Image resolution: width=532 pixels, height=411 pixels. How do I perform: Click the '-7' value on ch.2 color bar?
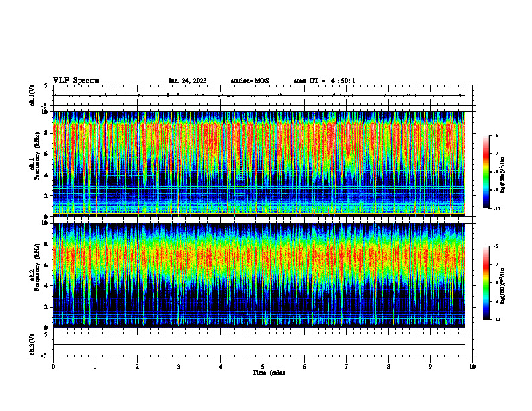click(496, 265)
